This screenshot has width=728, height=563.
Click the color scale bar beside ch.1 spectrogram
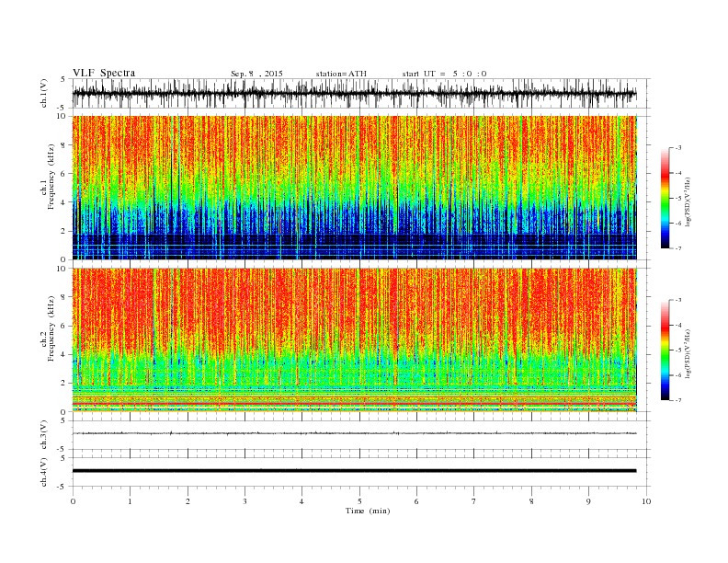(665, 198)
